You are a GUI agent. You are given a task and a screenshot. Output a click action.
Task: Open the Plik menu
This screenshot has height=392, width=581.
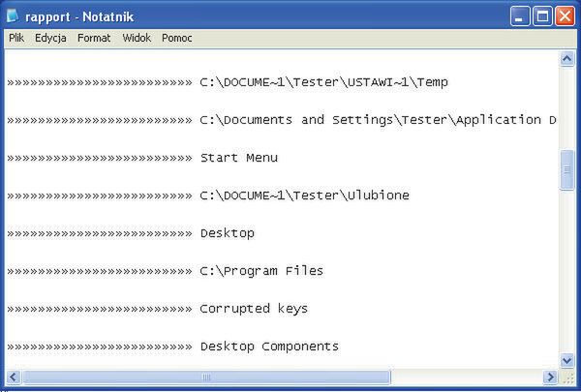[16, 38]
